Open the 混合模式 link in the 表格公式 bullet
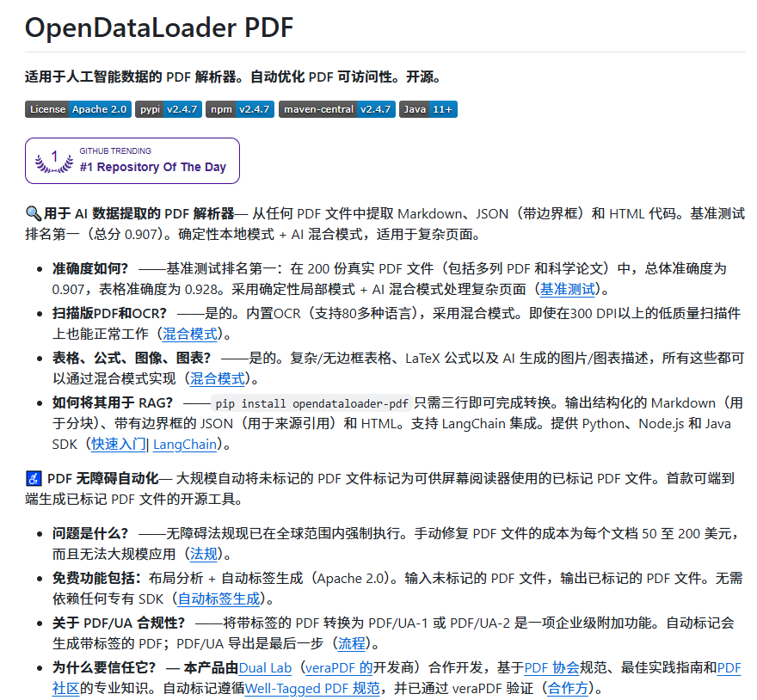 218,378
